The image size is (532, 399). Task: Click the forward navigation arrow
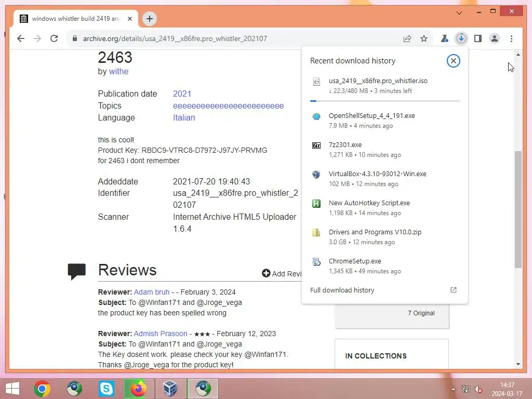pyautogui.click(x=37, y=38)
